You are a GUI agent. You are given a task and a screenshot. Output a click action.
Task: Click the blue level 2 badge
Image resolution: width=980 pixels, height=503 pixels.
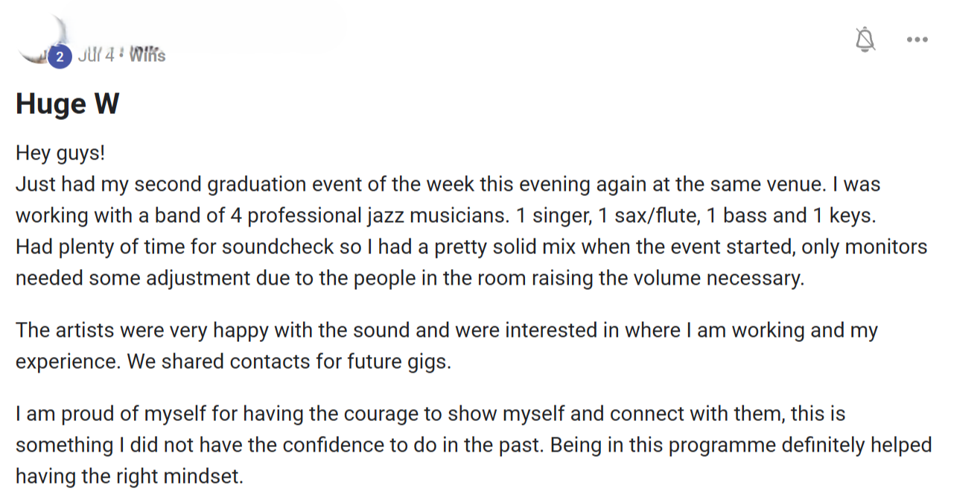tap(60, 56)
